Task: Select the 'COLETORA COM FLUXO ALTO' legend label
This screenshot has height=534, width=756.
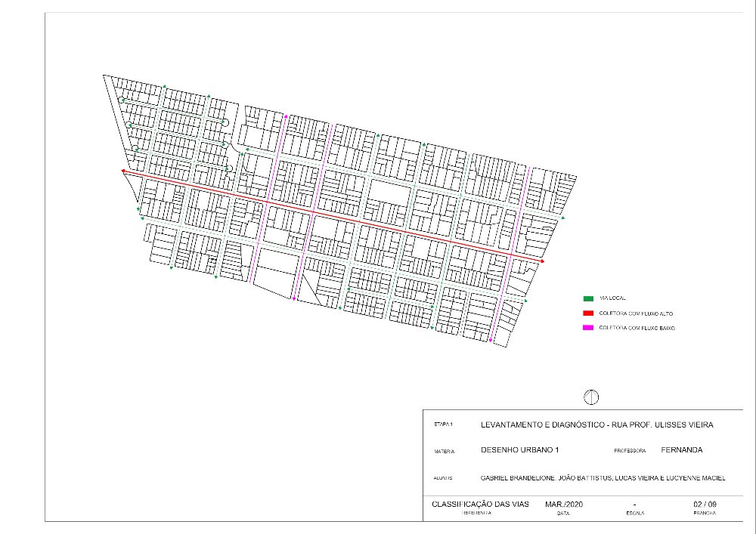Action: pyautogui.click(x=636, y=313)
